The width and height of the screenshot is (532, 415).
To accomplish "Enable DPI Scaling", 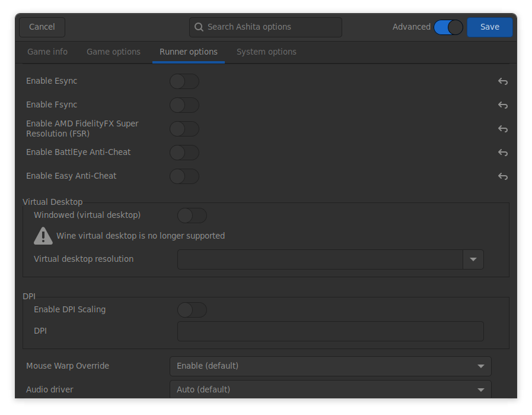I will [192, 309].
